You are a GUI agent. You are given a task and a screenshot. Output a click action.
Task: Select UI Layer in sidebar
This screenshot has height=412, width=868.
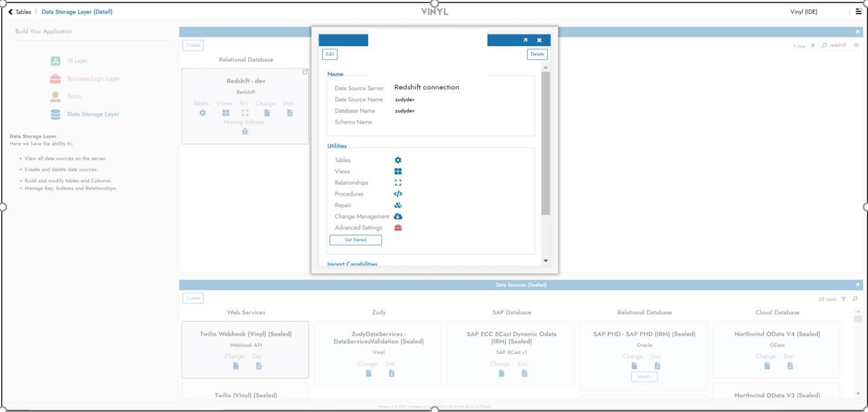(x=77, y=61)
